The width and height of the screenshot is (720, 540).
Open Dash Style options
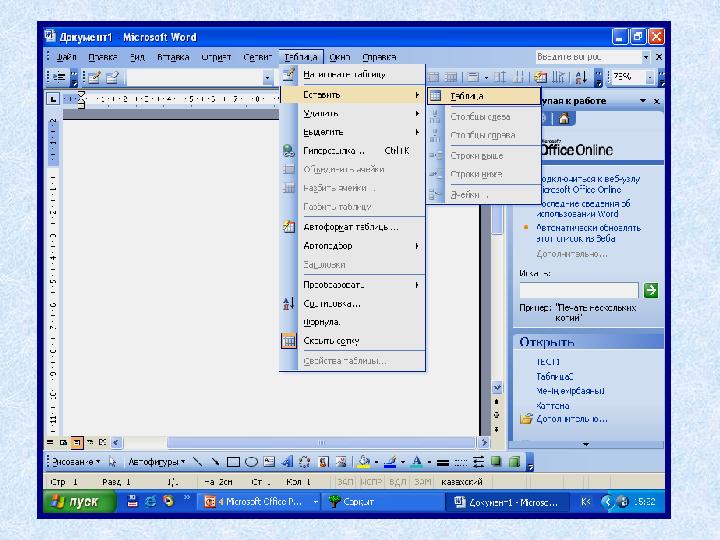coord(461,462)
